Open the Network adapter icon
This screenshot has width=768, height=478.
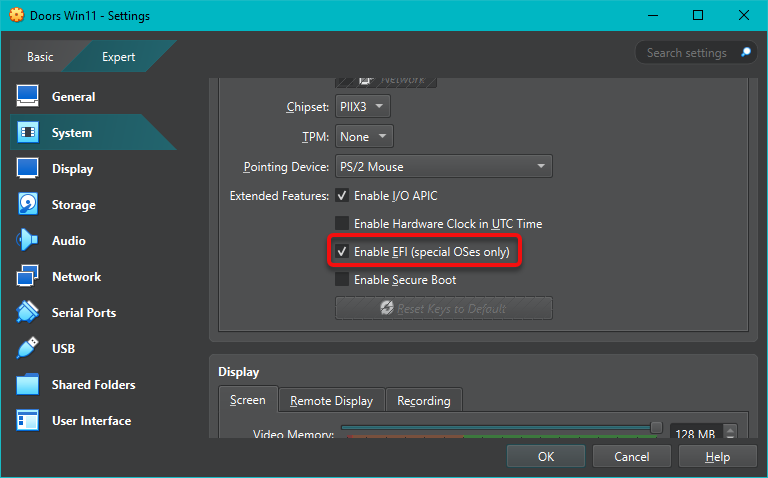pyautogui.click(x=28, y=277)
